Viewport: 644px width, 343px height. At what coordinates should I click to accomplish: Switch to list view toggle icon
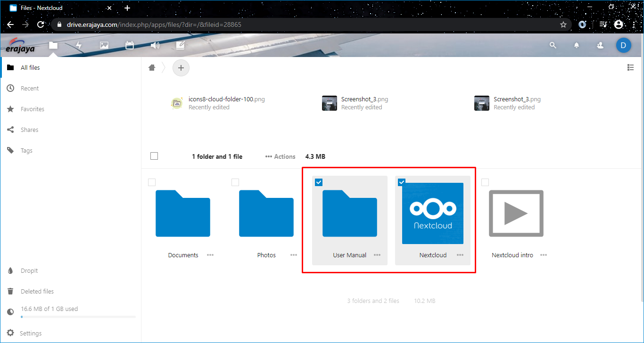click(x=631, y=67)
